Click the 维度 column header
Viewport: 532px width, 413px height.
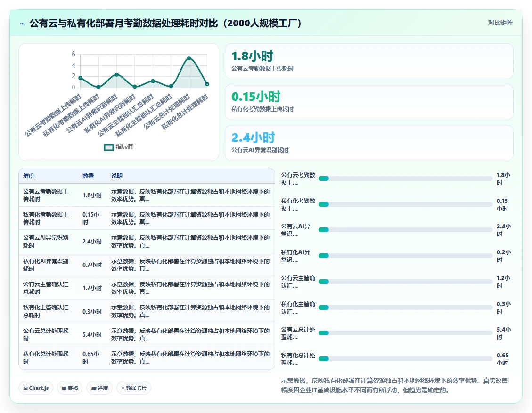pos(29,176)
